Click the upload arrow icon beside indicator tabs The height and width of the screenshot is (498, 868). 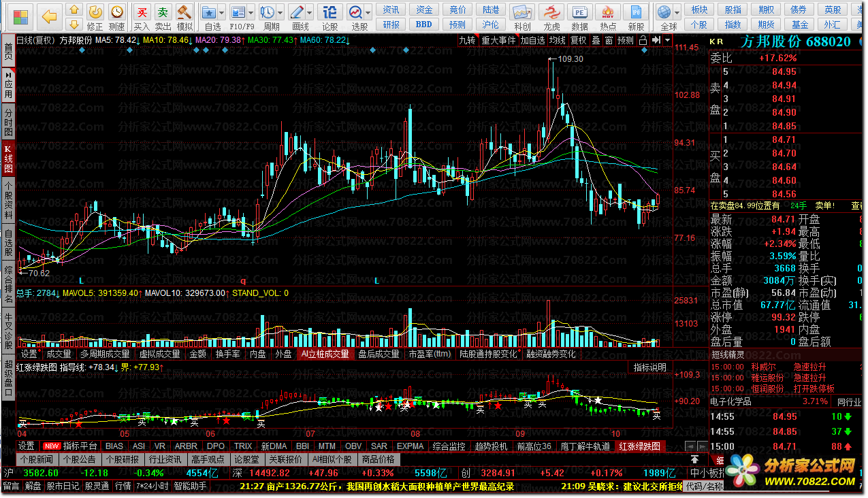pyautogui.click(x=694, y=459)
